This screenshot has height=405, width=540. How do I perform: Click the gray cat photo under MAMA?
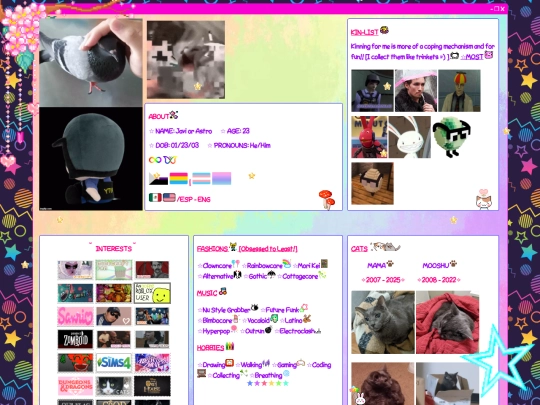coord(383,322)
